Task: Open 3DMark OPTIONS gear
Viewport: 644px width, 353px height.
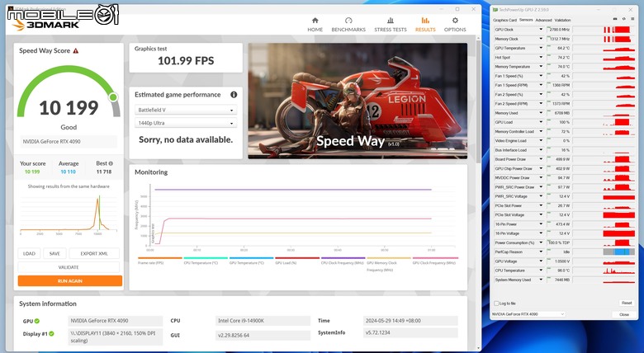Action: [455, 25]
